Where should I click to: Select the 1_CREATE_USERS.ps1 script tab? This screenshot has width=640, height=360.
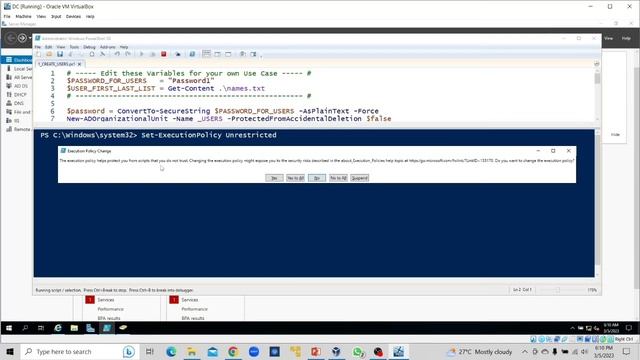(57, 64)
